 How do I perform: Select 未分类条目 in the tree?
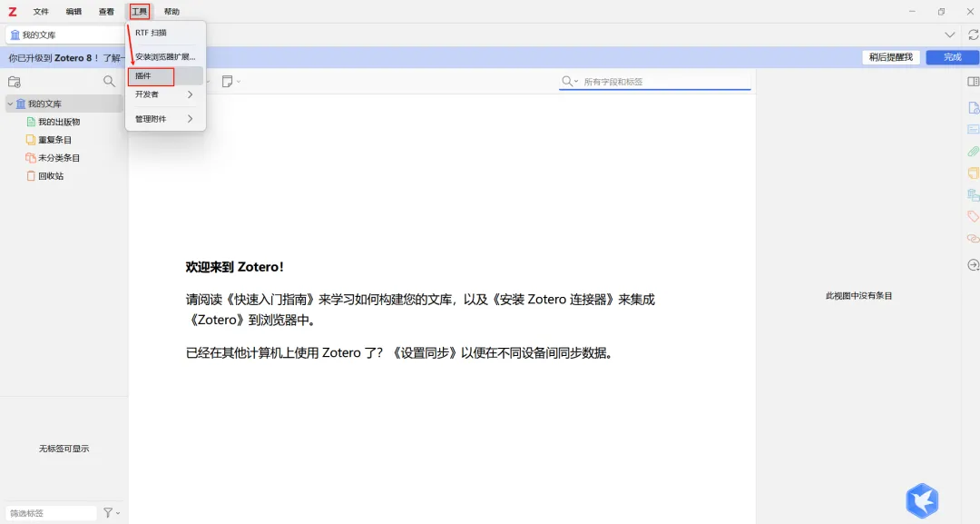coord(59,158)
